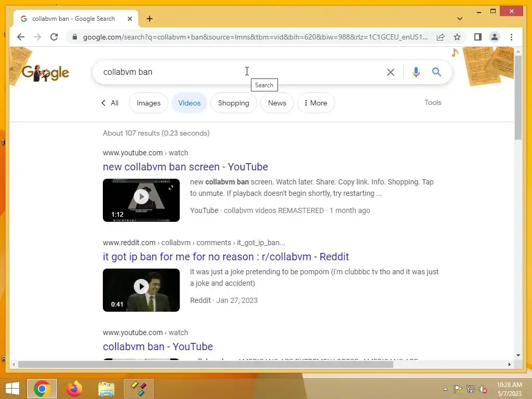Bookmark this tab with the star icon
This screenshot has height=399, width=532.
coord(457,37)
